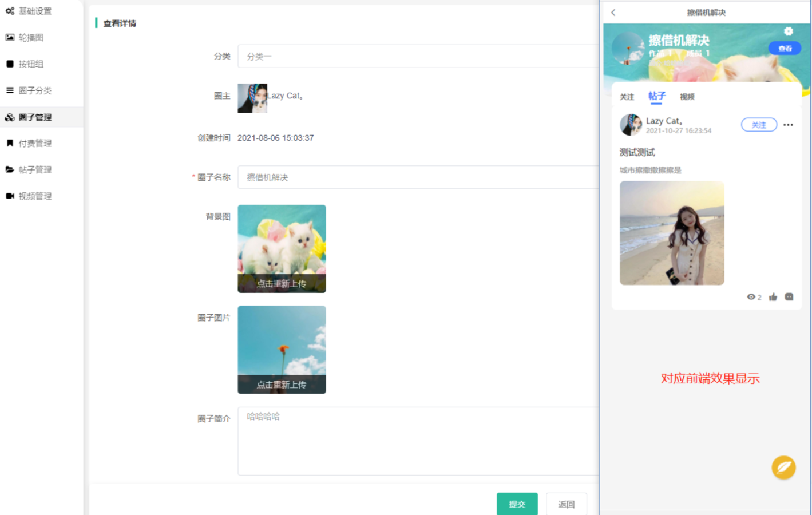
Task: Switch to the 视频 tab
Action: (687, 97)
